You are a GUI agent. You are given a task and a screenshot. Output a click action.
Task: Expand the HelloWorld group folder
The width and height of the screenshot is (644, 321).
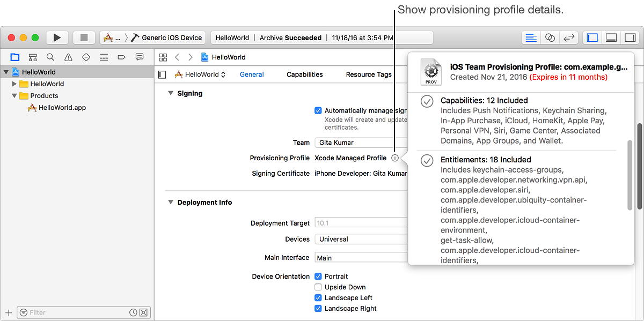[x=14, y=84]
